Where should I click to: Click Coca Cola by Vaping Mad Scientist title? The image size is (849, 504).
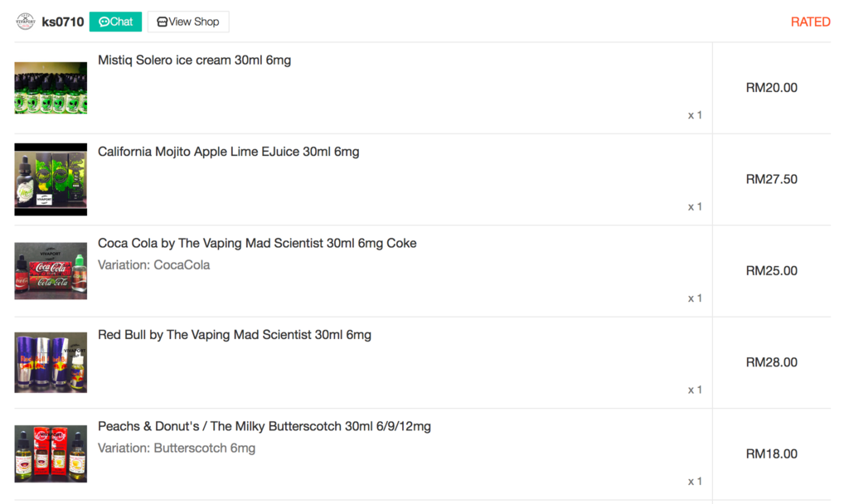point(257,243)
